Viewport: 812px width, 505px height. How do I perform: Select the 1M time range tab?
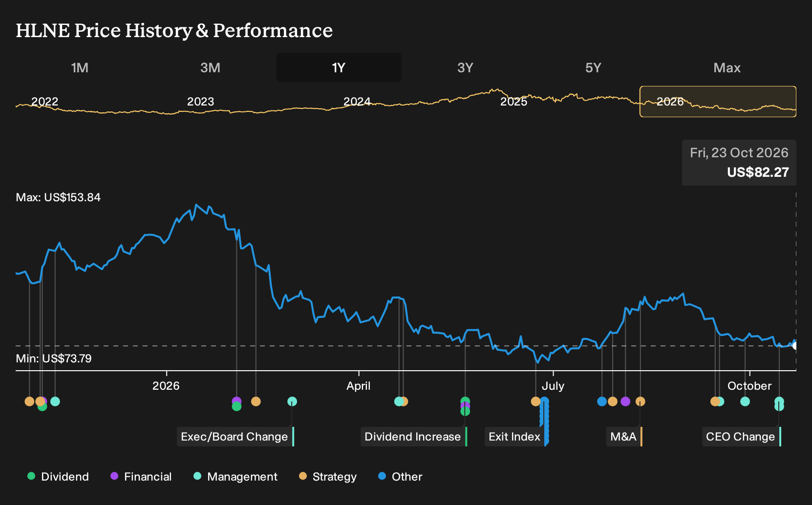(80, 67)
